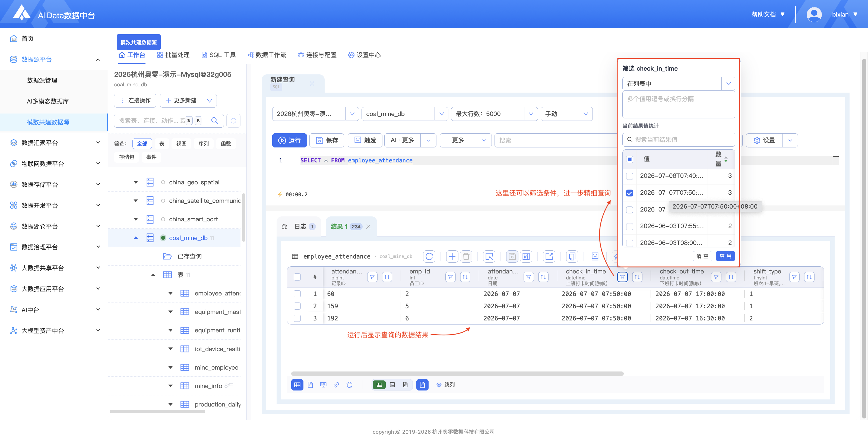Image resolution: width=868 pixels, height=441 pixels.
Task: Click the link chain icon in bottom bar
Action: coord(336,384)
